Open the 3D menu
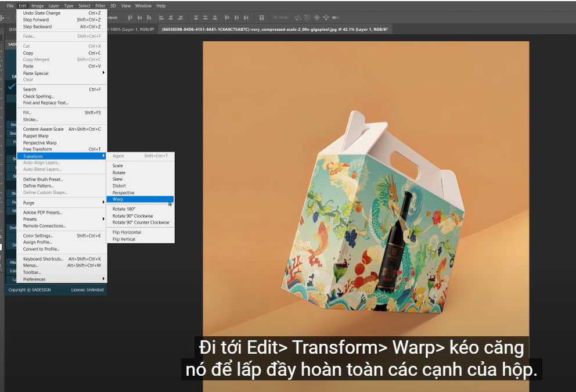This screenshot has height=392, width=576. click(113, 5)
